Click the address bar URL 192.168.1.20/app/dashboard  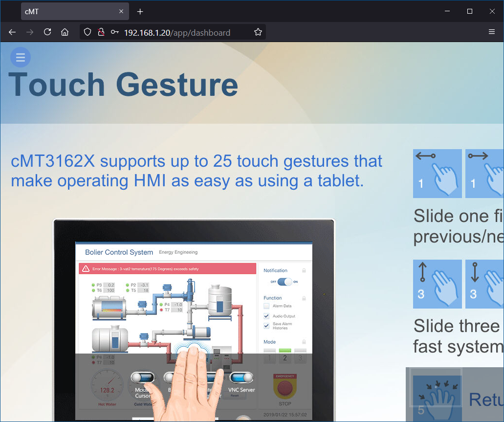click(177, 32)
